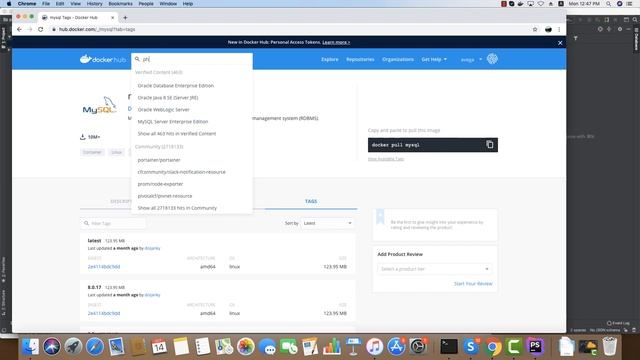Open App Store from the dock
Viewport: 640px width, 360px height.
[x=396, y=347]
